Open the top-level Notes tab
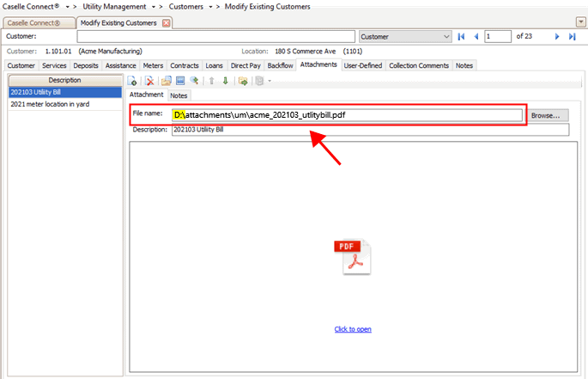Viewport: 588px width, 379px height. click(464, 65)
